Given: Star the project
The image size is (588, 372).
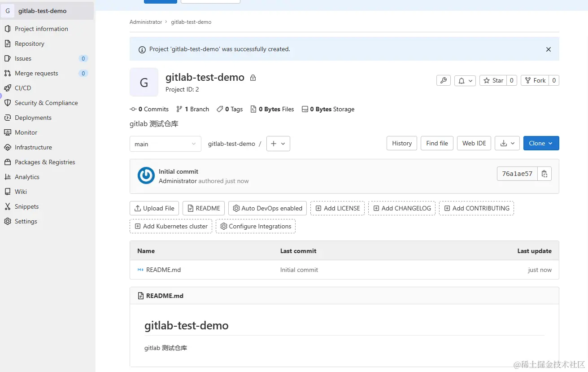Looking at the screenshot, I should click(x=493, y=80).
